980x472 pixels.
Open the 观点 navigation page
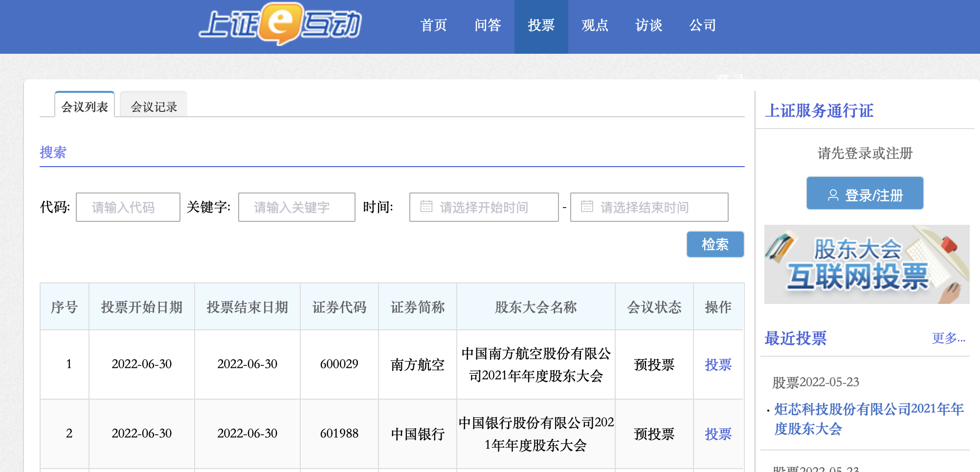point(595,25)
